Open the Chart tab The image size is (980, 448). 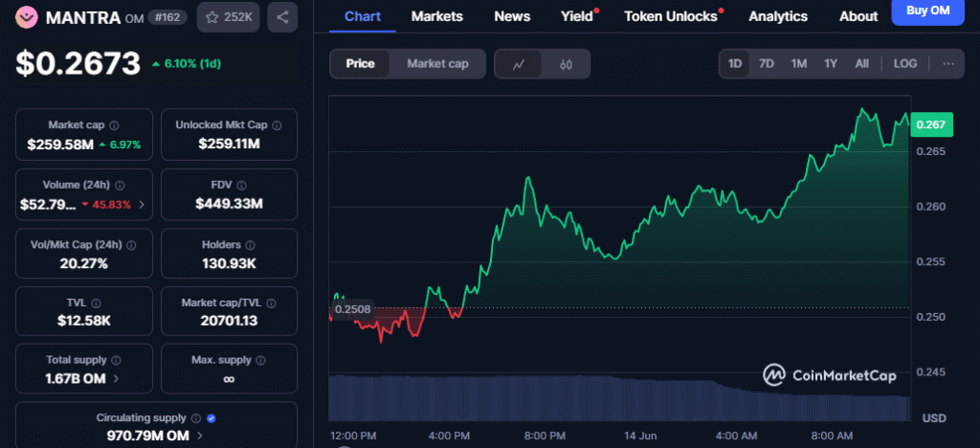click(x=363, y=17)
